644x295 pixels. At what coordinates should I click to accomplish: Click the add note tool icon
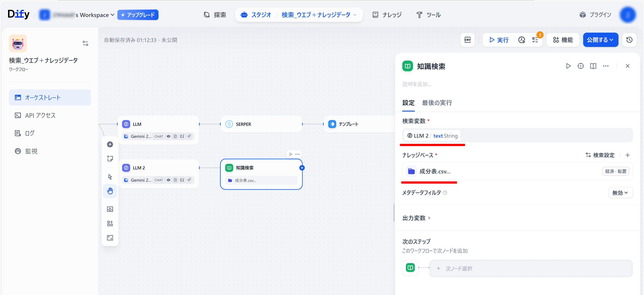tap(110, 158)
